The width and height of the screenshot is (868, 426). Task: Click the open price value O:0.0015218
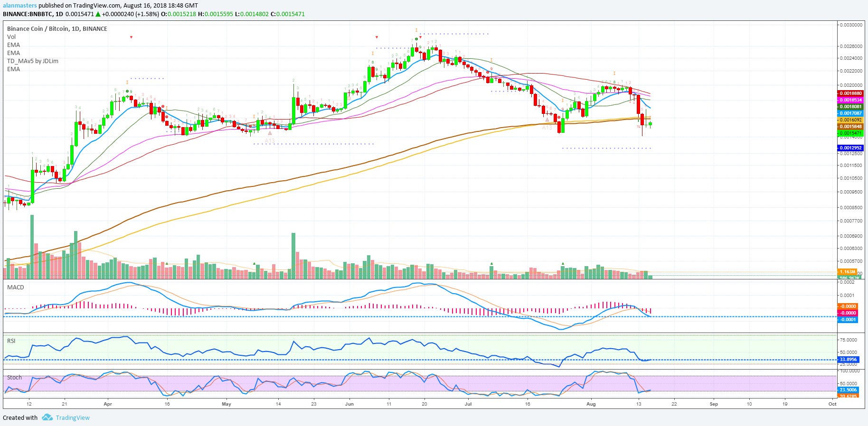click(x=179, y=14)
